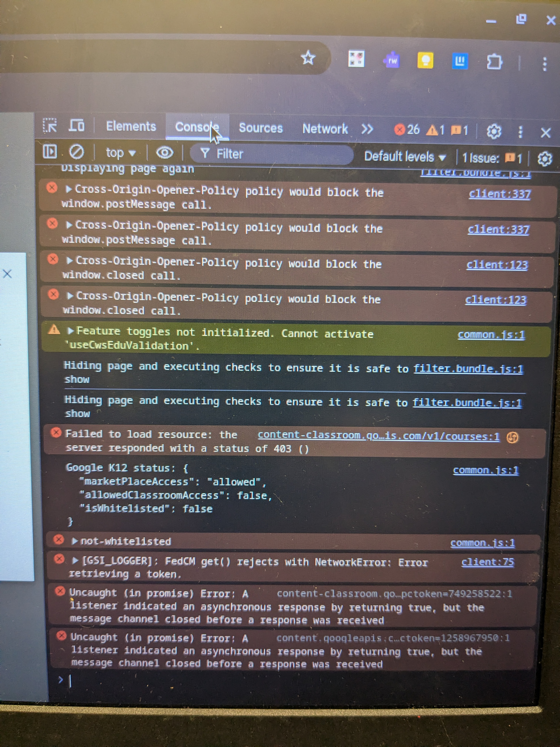Toggle the device toolbar icon
Image resolution: width=560 pixels, height=747 pixels.
point(77,126)
